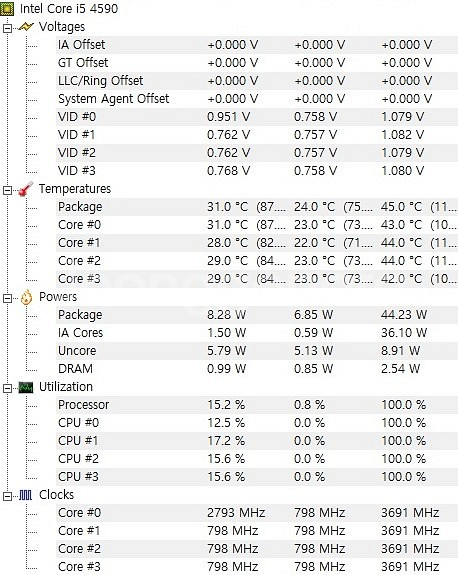Select the Core #1 temperature row label
This screenshot has width=458, height=575.
click(79, 243)
